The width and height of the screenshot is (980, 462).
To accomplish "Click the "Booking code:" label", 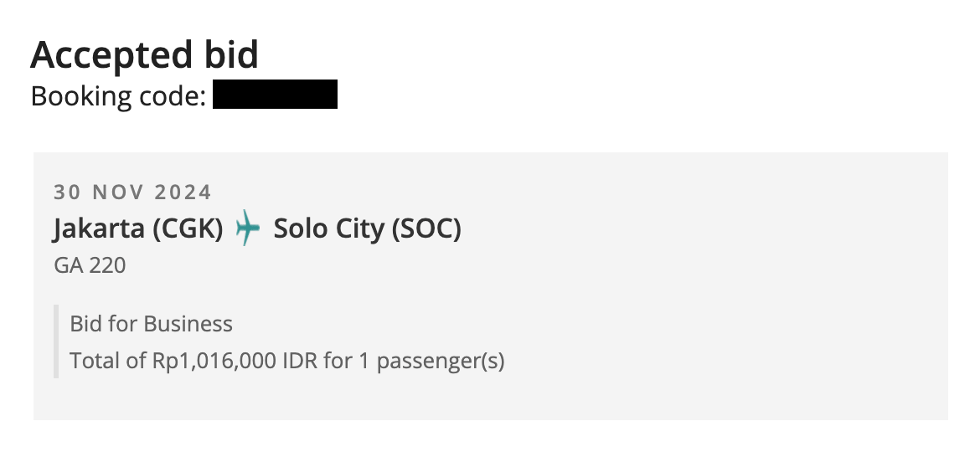I will (118, 96).
